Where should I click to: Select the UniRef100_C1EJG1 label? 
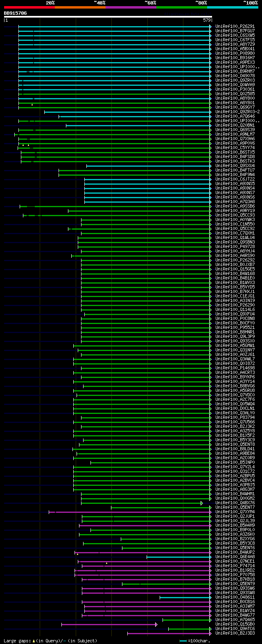[235, 296]
